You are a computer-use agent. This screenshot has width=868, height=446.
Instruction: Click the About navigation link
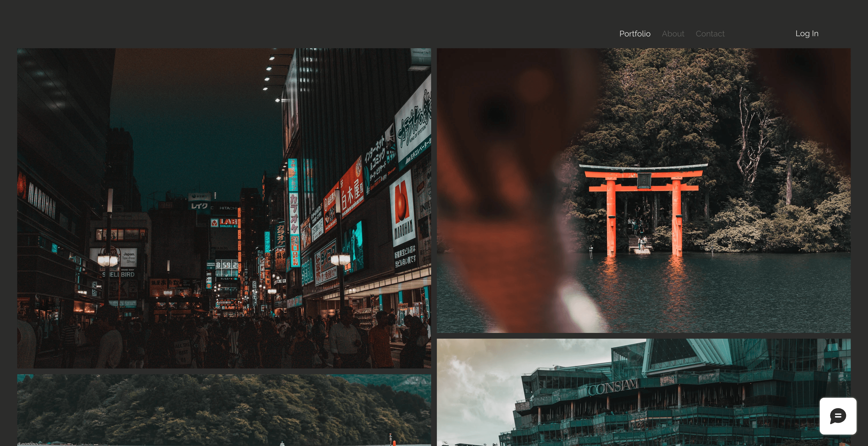point(673,33)
